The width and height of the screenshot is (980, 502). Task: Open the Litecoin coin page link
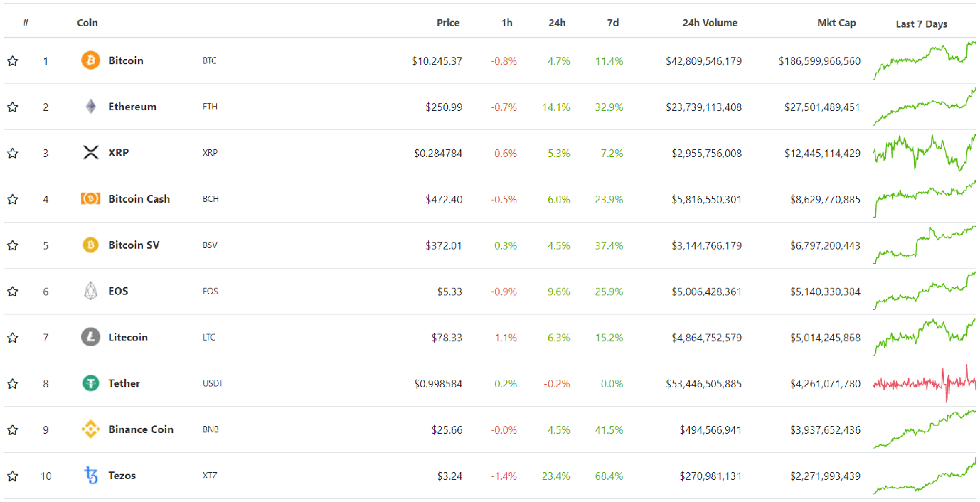128,337
